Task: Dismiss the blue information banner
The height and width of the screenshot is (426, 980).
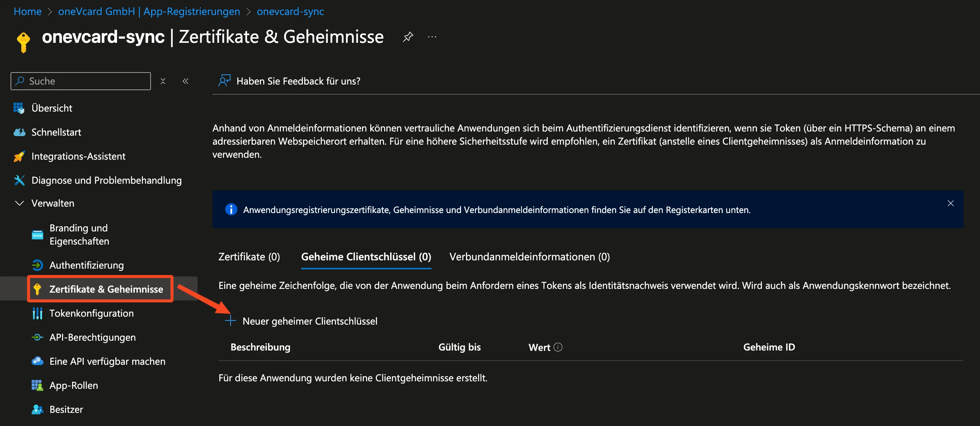Action: 951,203
